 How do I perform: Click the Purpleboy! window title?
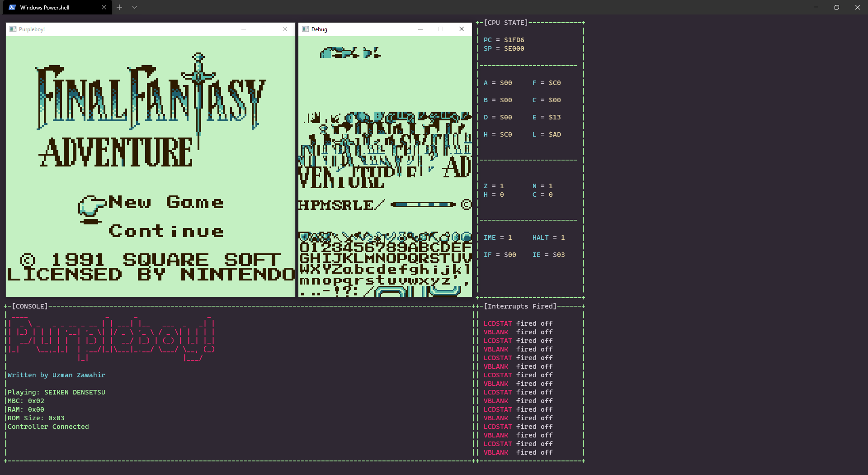pyautogui.click(x=32, y=29)
